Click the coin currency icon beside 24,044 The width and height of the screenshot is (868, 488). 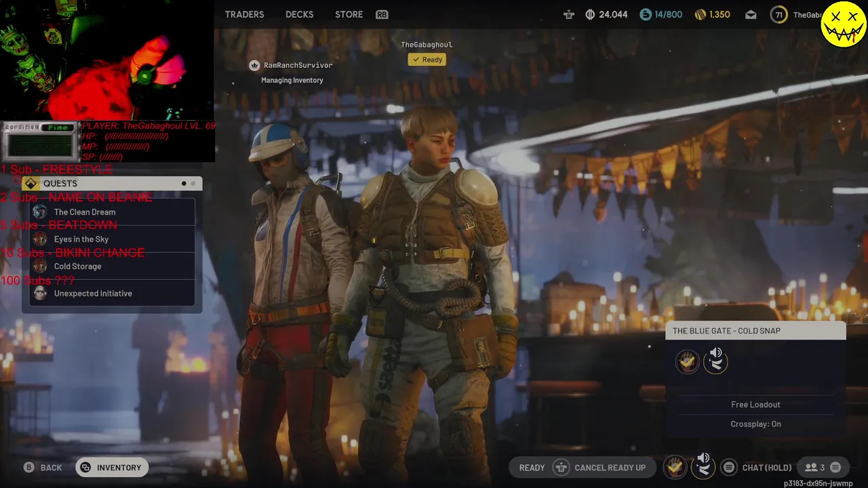click(x=590, y=14)
